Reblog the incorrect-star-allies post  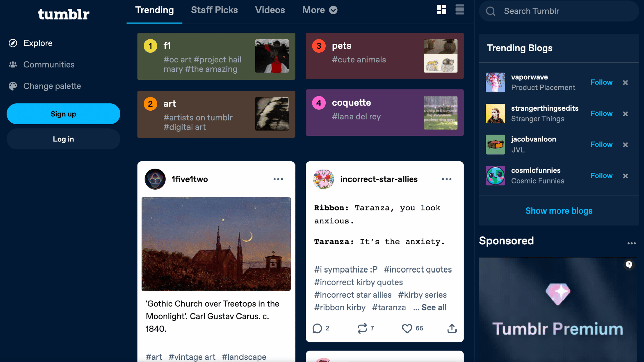(x=366, y=328)
